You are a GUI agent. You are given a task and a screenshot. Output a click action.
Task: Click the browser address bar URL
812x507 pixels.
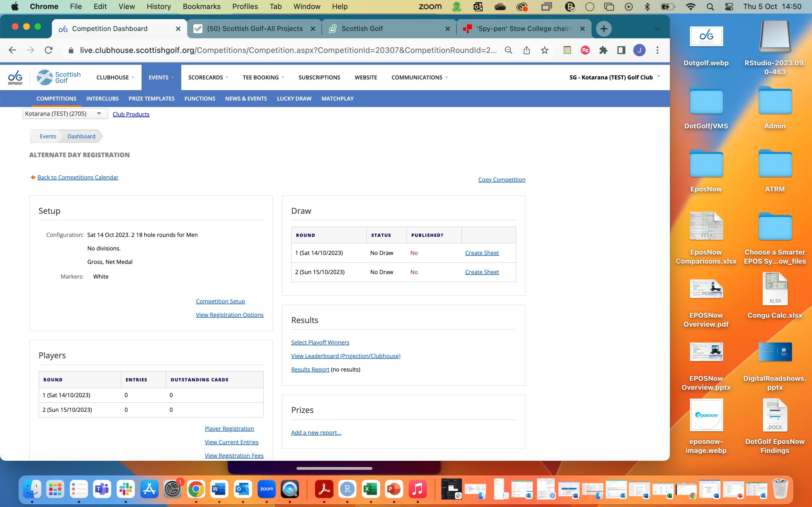pos(288,50)
